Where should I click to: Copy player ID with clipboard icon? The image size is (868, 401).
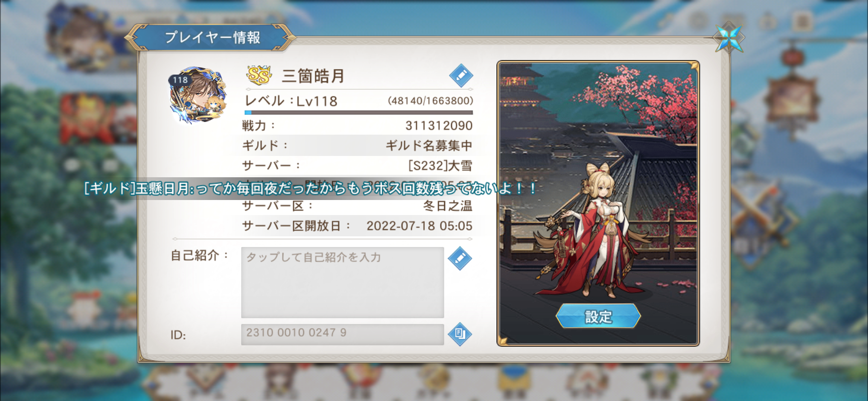460,334
